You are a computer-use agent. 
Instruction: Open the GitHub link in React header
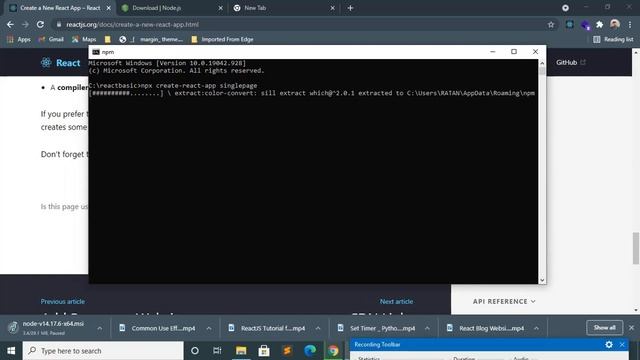click(x=571, y=62)
